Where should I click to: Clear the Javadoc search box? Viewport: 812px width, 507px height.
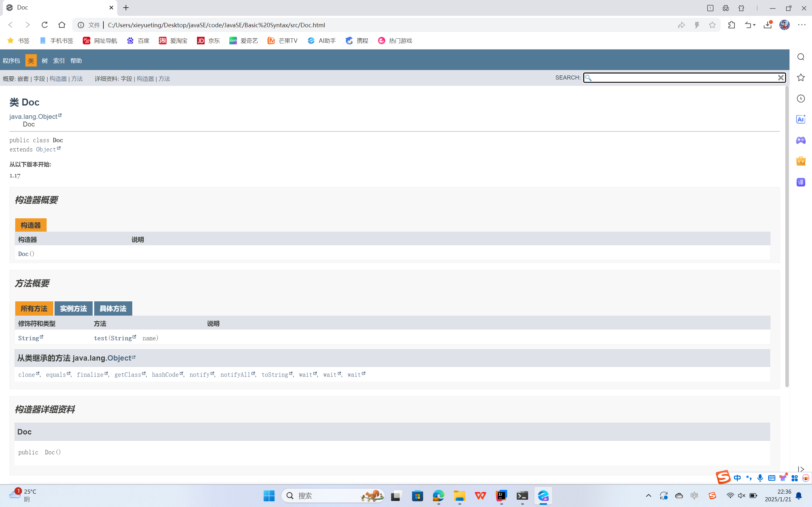(x=781, y=78)
